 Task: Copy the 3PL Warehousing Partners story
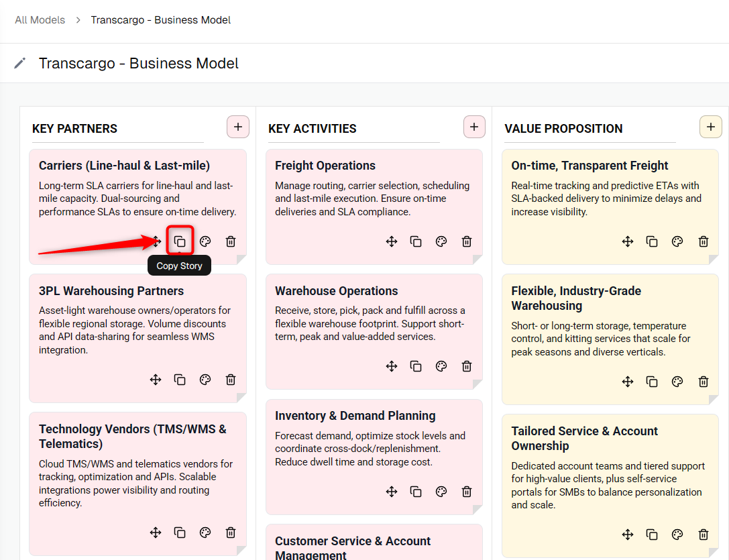click(x=180, y=380)
